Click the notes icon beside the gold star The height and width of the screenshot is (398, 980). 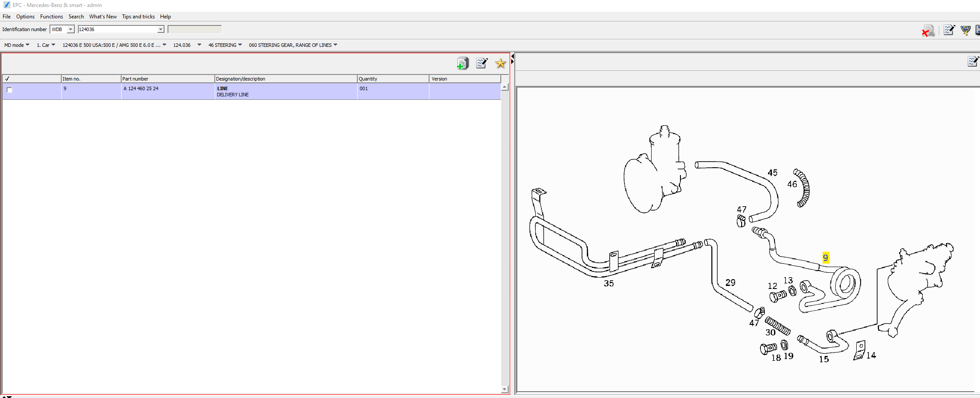coord(481,63)
